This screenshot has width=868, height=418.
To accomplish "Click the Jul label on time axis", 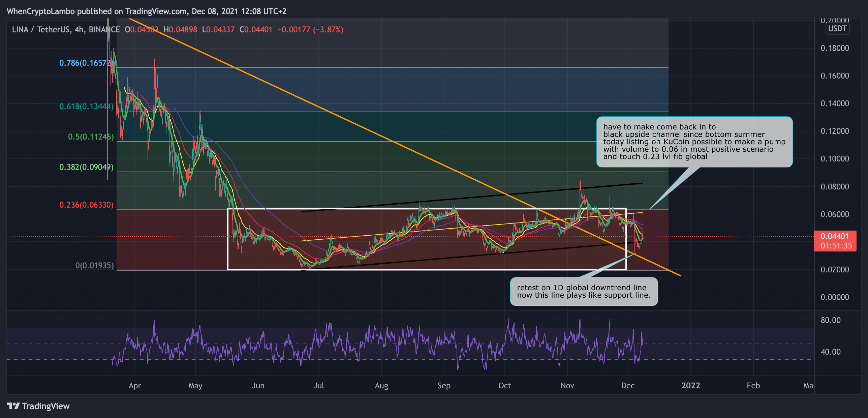I will (x=319, y=386).
